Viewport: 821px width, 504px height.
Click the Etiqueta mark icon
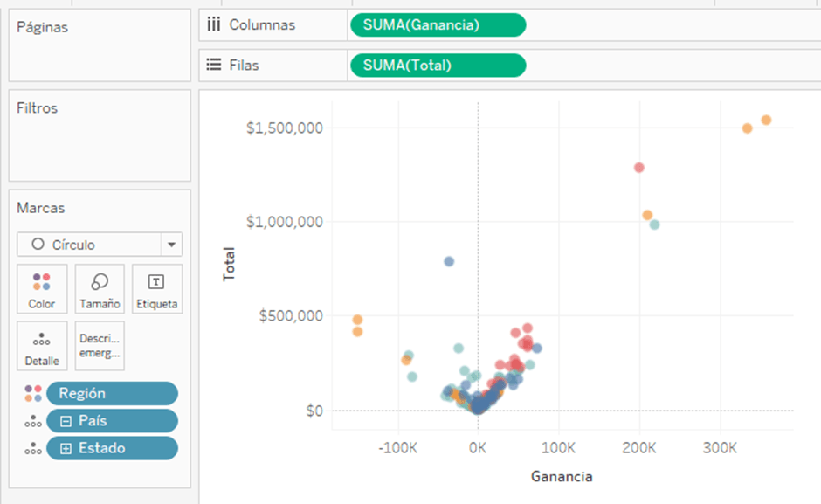pyautogui.click(x=157, y=288)
